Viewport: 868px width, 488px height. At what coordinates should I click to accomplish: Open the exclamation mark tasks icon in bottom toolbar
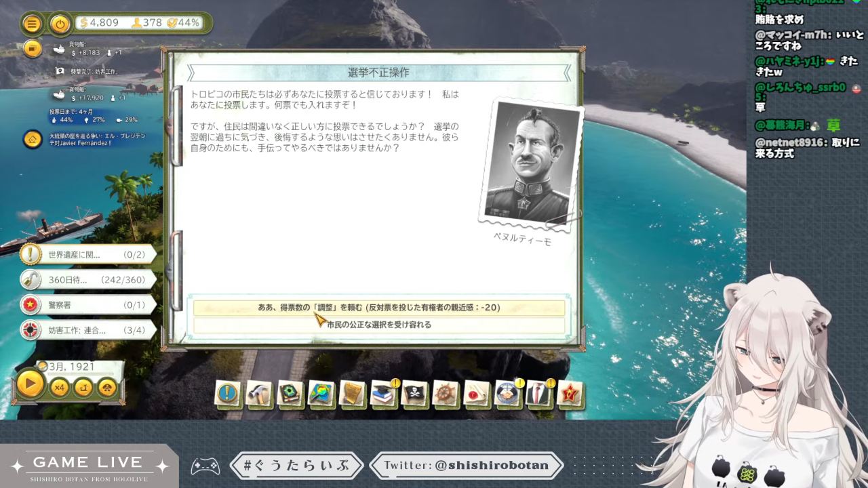pyautogui.click(x=228, y=393)
